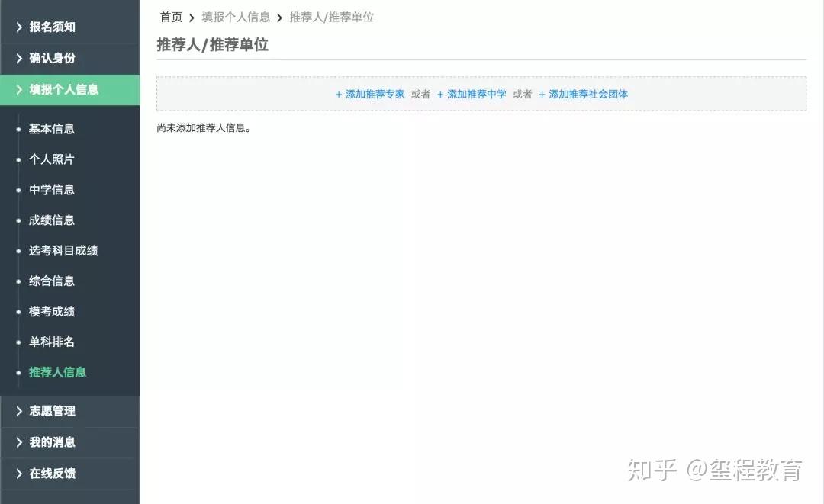Image resolution: width=824 pixels, height=504 pixels.
Task: Click the 添加推荐社会团体 link
Action: [x=584, y=95]
